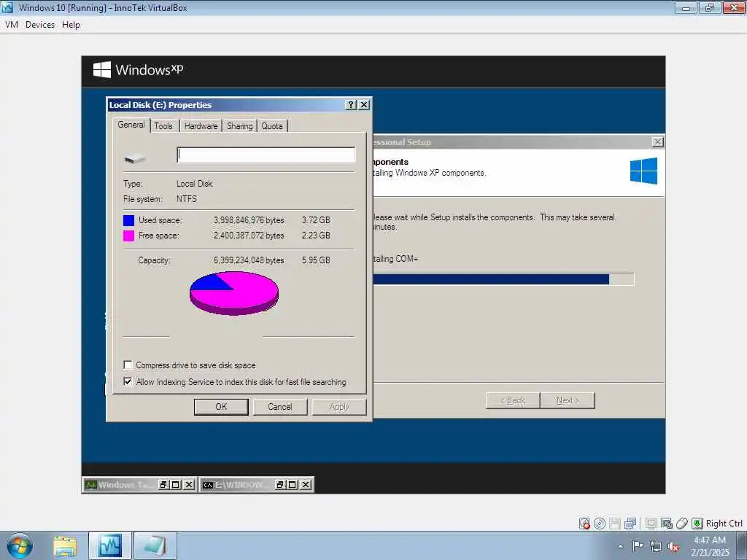Click the VirtualBox title bar icon
747x560 pixels.
(x=7, y=7)
